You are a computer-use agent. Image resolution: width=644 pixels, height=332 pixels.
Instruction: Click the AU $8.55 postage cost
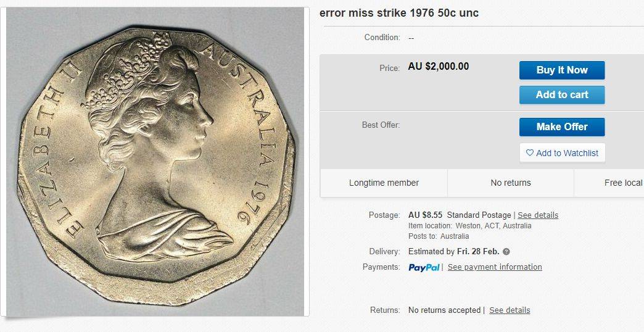pyautogui.click(x=425, y=215)
